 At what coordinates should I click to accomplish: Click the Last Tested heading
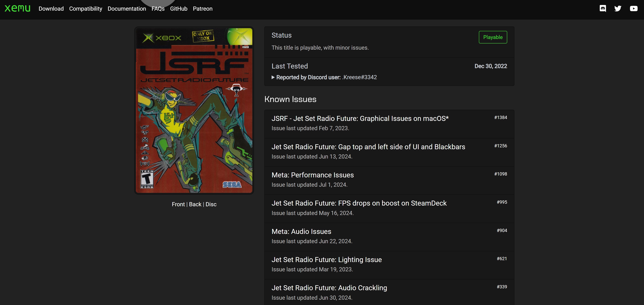pyautogui.click(x=290, y=66)
